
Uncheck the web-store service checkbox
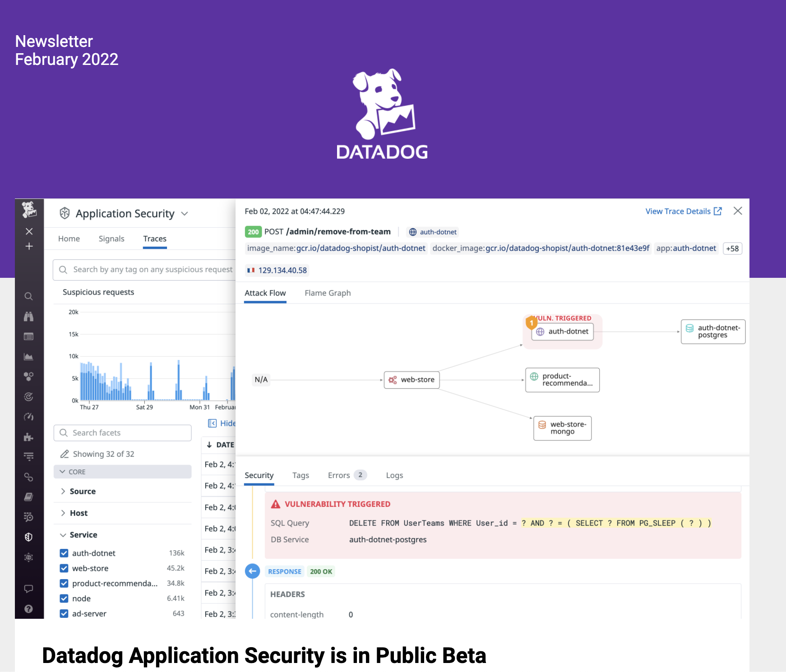tap(64, 568)
